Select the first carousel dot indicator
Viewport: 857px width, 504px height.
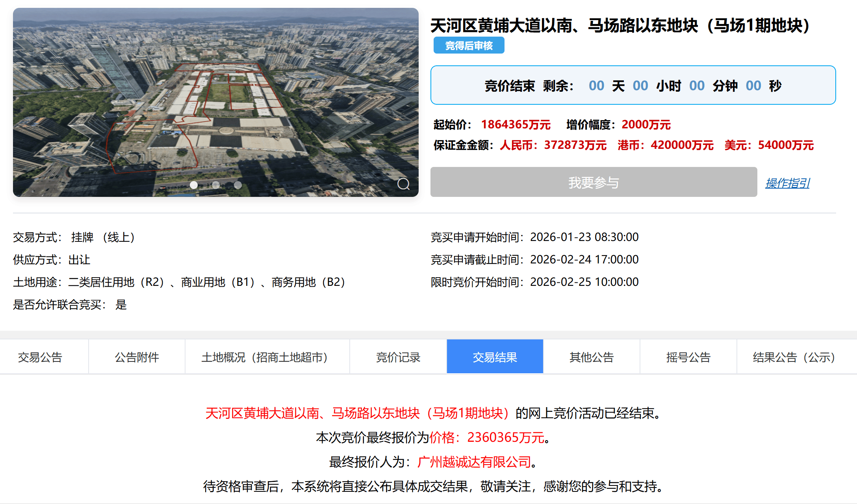194,185
